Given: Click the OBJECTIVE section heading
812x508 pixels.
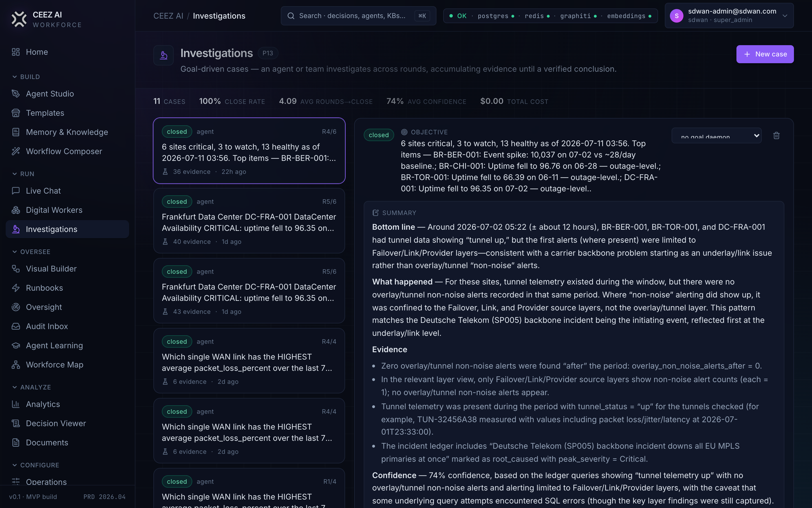Looking at the screenshot, I should (429, 132).
